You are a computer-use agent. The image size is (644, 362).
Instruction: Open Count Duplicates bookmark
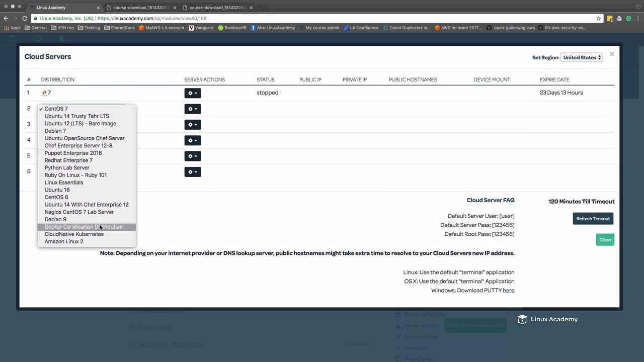407,28
